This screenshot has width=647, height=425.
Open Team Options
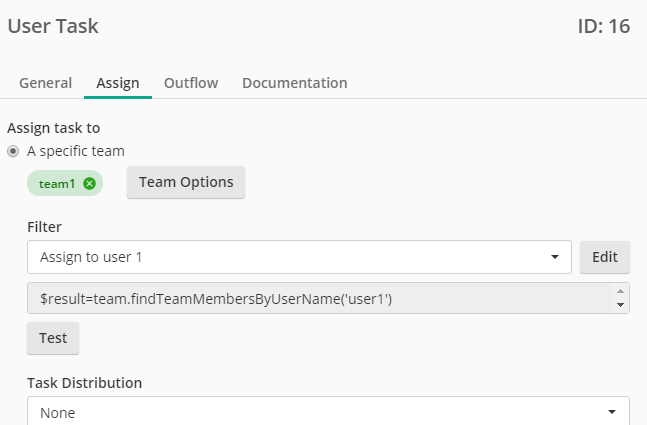point(186,182)
